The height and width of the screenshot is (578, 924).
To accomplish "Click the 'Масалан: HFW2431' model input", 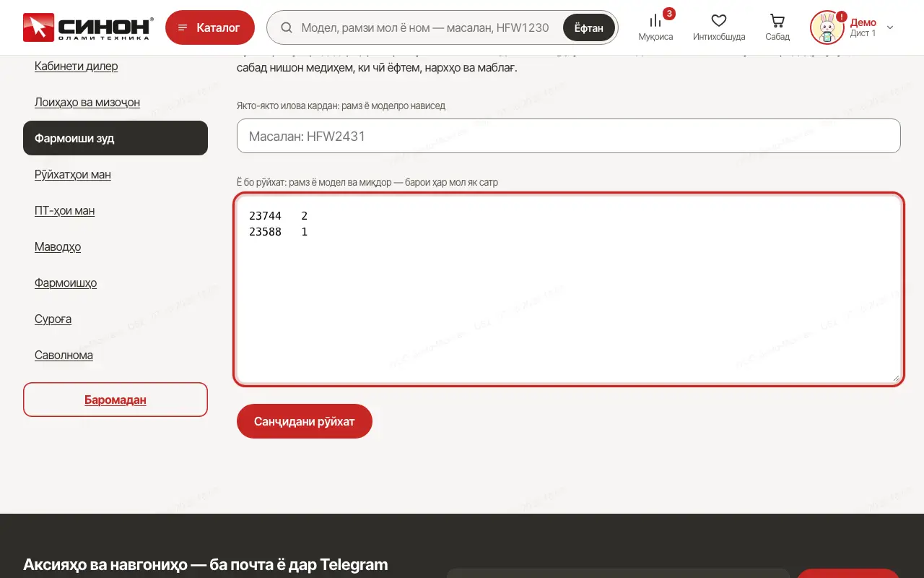I will click(x=569, y=136).
